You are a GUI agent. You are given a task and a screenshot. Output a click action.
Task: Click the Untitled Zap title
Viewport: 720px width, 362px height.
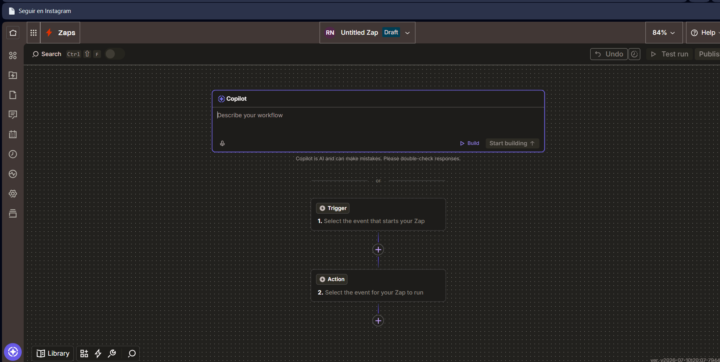pos(359,33)
